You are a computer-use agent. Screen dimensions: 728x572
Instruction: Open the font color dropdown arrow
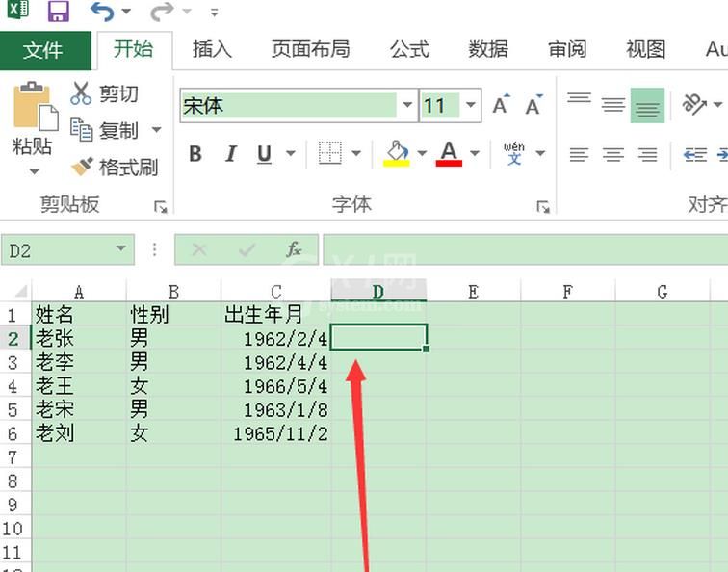[474, 153]
